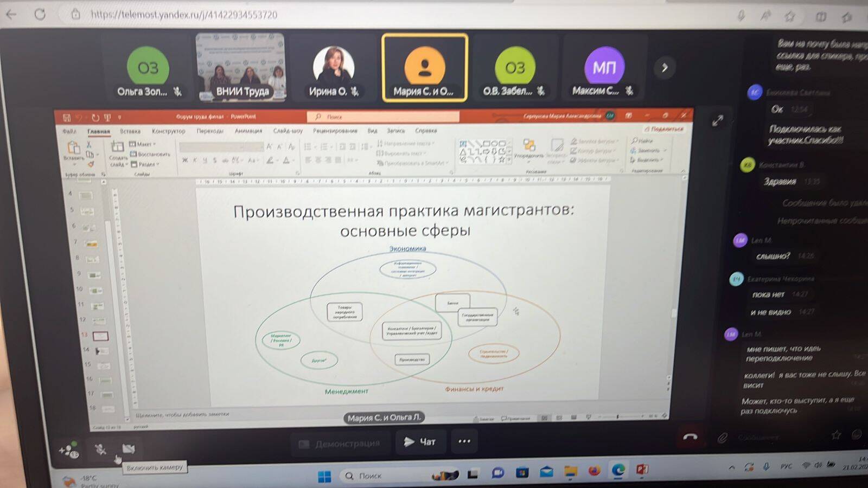The width and height of the screenshot is (868, 488).
Task: Unmute microphone in Telemost controls
Action: tap(100, 450)
